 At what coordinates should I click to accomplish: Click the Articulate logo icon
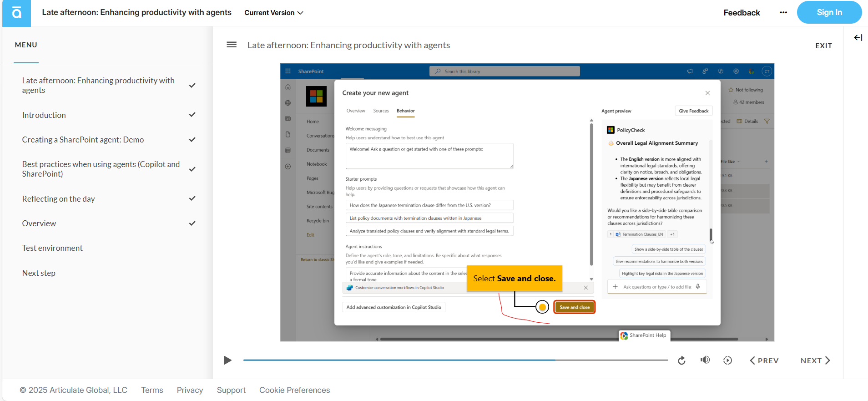click(16, 13)
